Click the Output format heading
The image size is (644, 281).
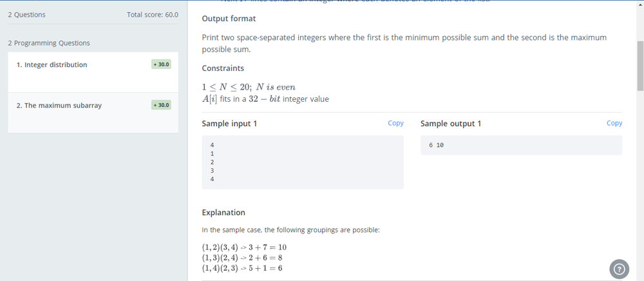tap(229, 19)
